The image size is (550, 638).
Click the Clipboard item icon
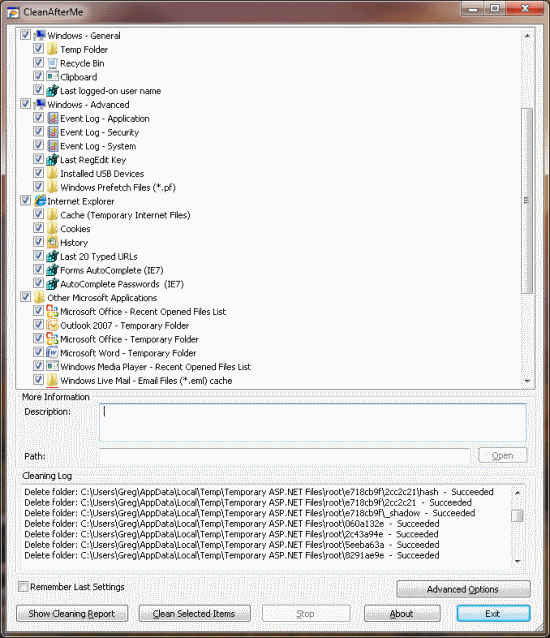coord(52,77)
